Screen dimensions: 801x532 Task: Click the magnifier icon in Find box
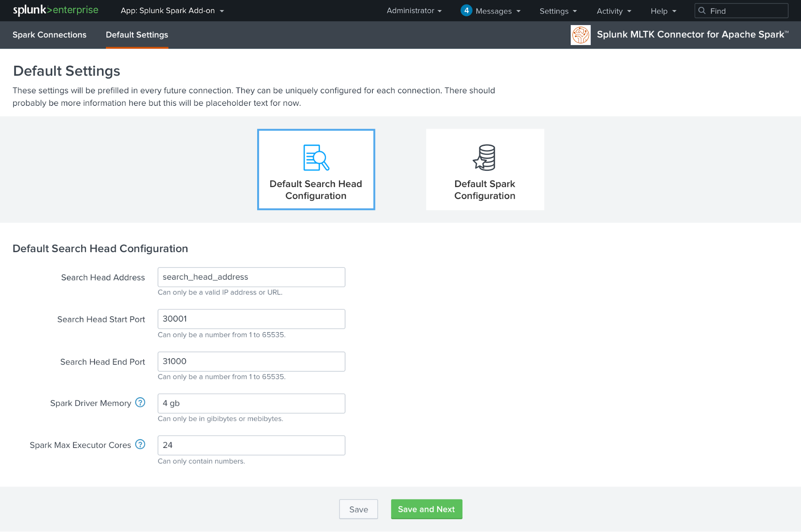click(x=702, y=11)
